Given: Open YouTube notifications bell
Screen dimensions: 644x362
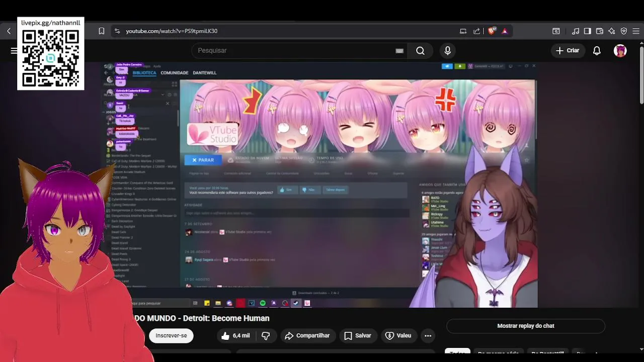Looking at the screenshot, I should point(597,50).
